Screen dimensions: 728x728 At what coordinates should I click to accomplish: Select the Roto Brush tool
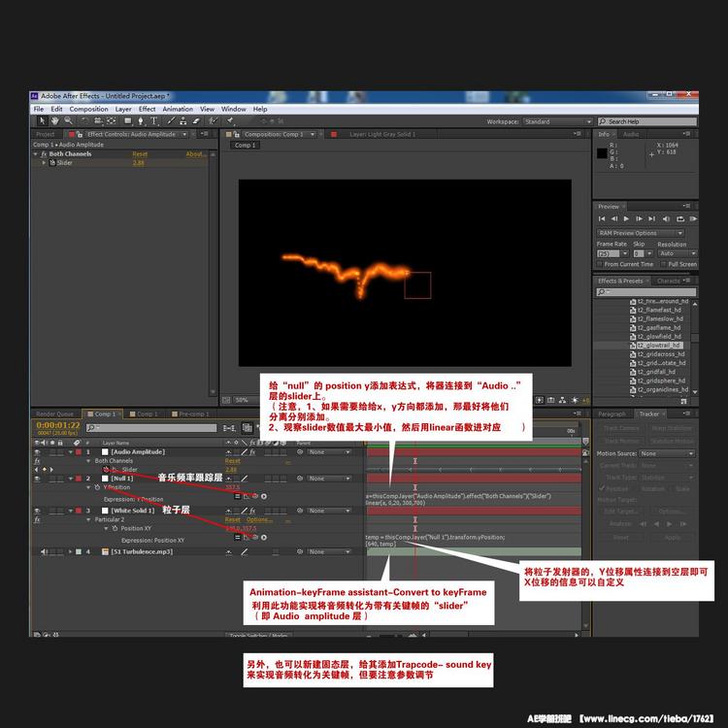213,121
